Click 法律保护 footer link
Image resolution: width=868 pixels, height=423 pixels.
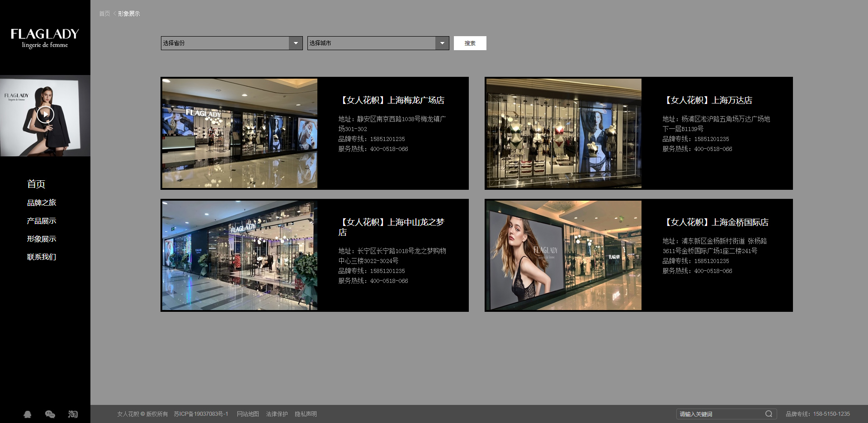point(277,414)
